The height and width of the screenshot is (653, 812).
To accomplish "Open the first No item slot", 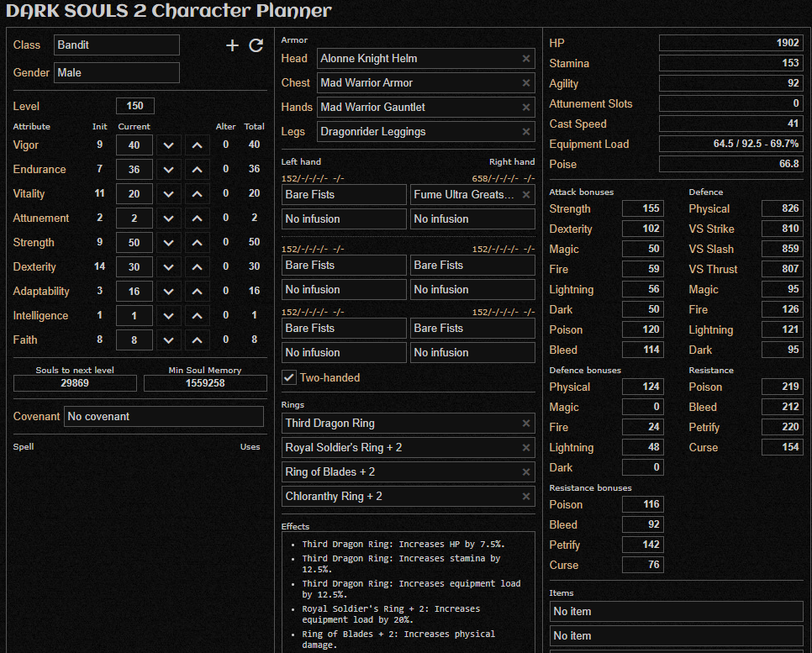I will (677, 612).
